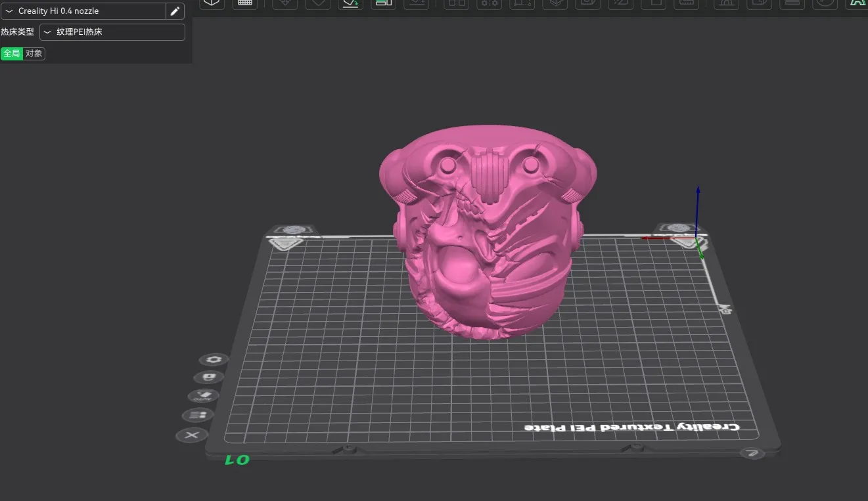The height and width of the screenshot is (501, 868).
Task: Click the chevron arrow of the printer preset
Action: tap(9, 11)
